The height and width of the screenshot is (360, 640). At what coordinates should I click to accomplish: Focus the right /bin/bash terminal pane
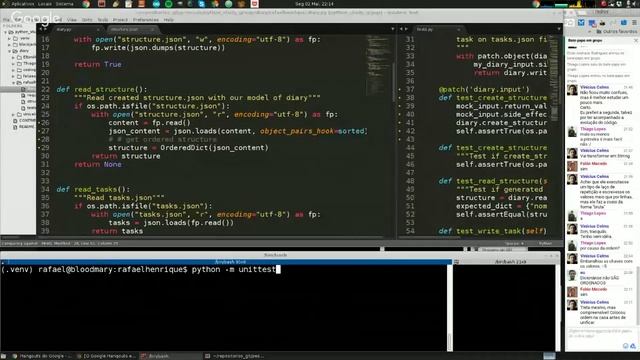504,307
